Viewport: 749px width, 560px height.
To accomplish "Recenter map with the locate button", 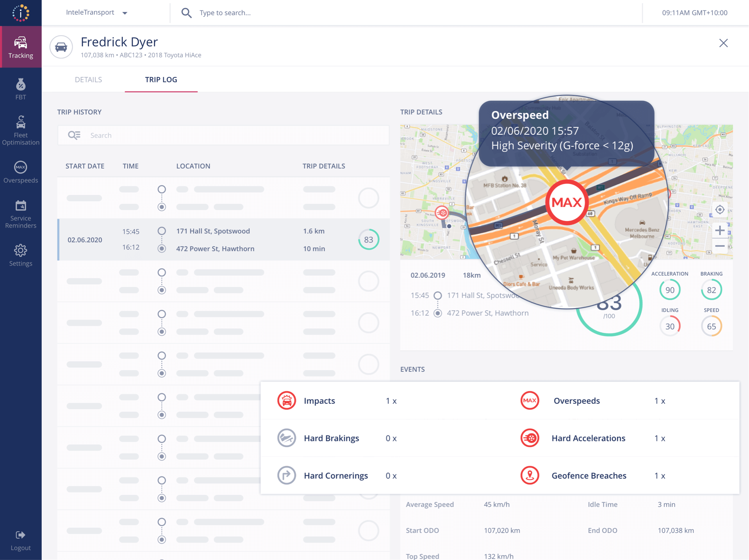I will click(719, 210).
